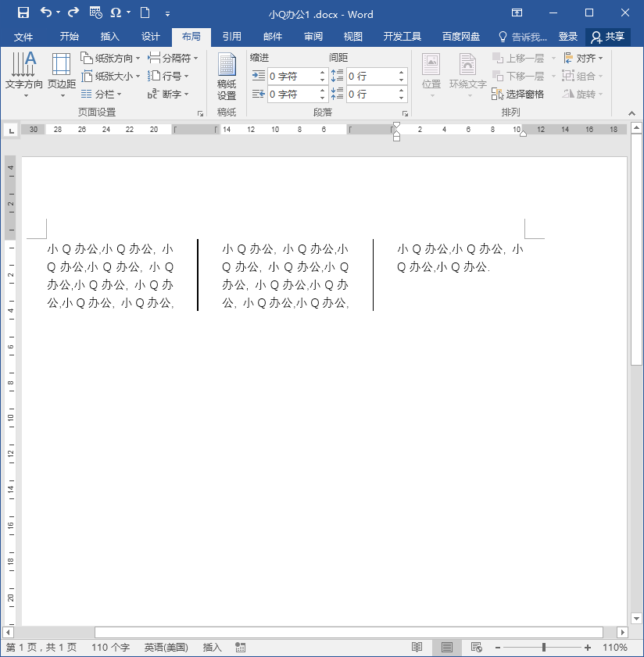
Task: Zoom in with the plus button
Action: 588,648
